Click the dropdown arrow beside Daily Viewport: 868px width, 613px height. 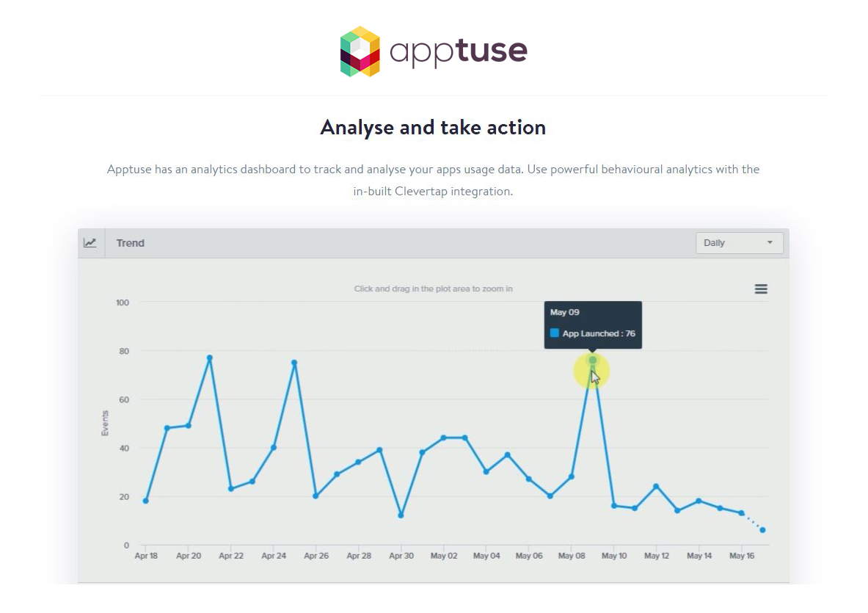pos(770,242)
